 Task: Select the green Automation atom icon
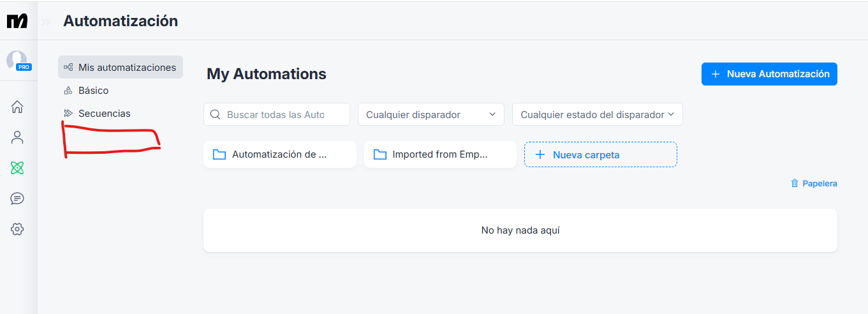point(17,168)
